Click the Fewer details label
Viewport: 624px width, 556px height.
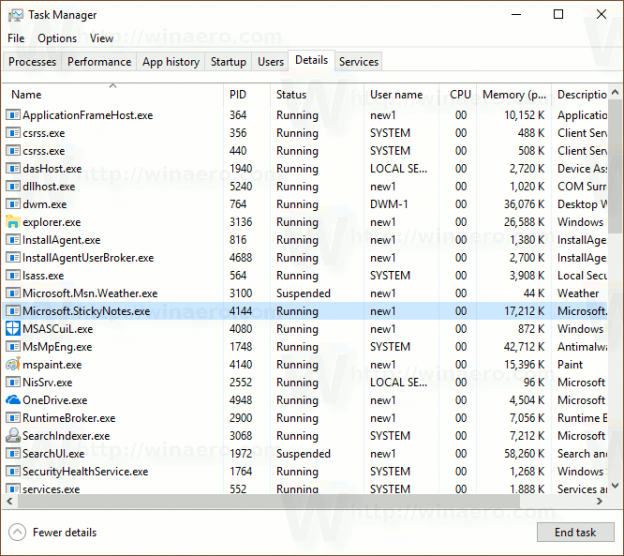tap(64, 533)
